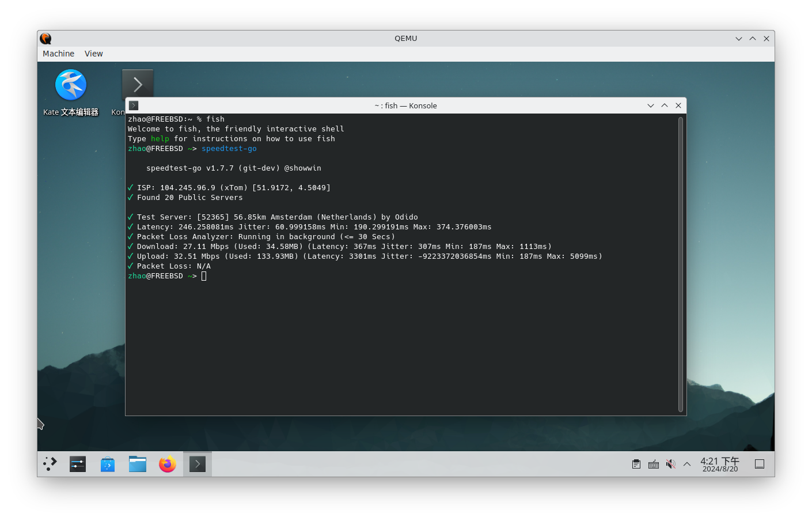Viewport: 812px width, 521px height.
Task: Open the clipboard manager in the tray
Action: coord(636,464)
